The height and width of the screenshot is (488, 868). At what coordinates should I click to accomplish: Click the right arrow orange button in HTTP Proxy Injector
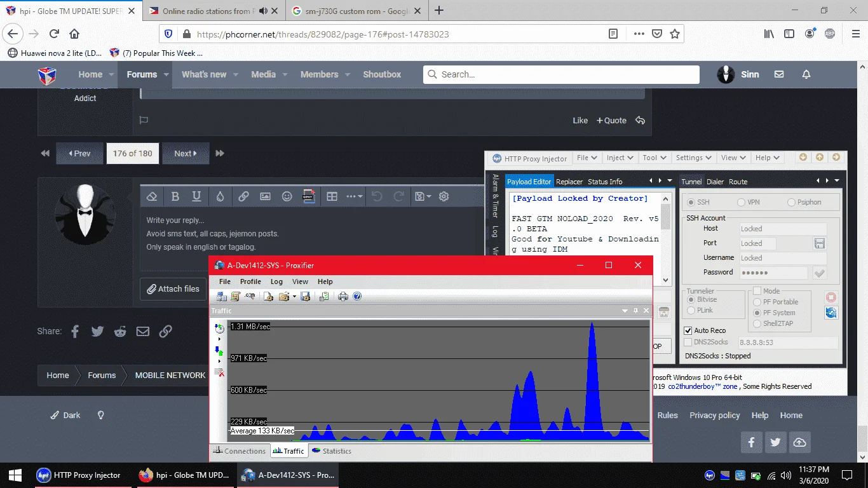836,158
